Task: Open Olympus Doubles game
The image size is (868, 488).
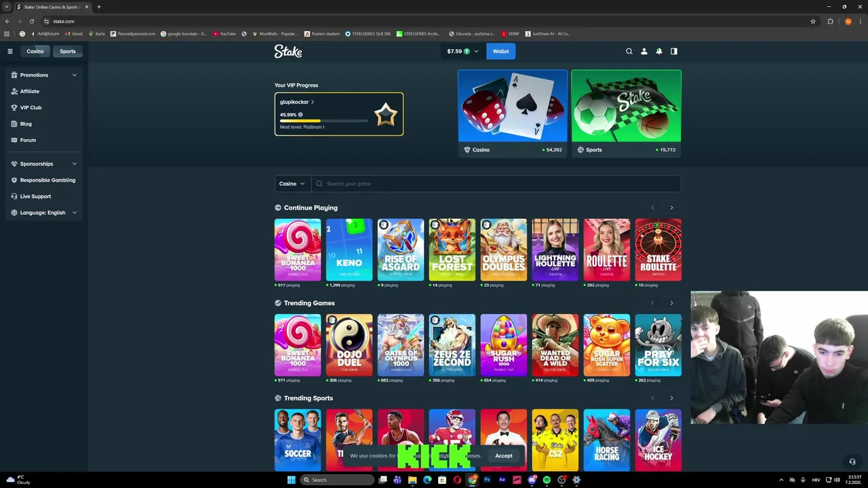Action: [x=504, y=249]
